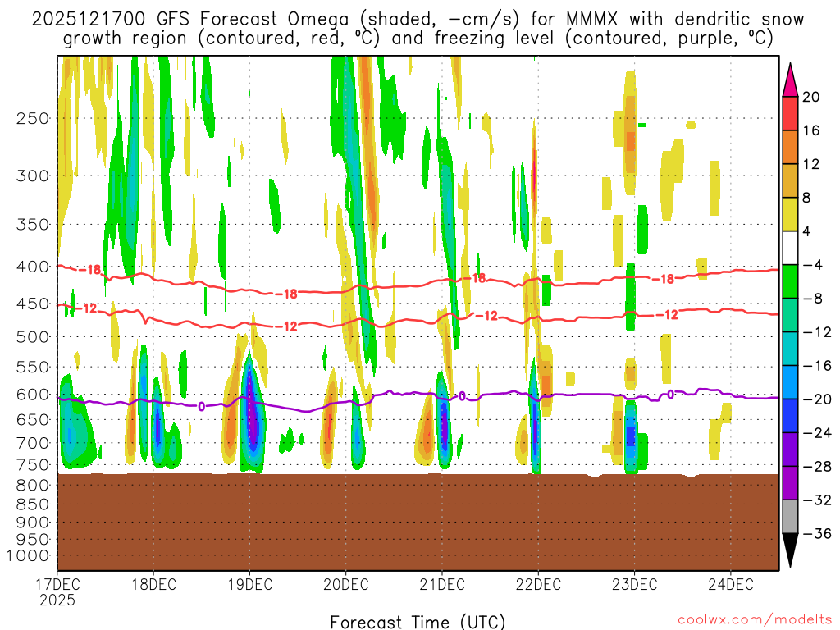Image resolution: width=840 pixels, height=630 pixels.
Task: Click the colorbar value label 20
Action: coord(812,97)
